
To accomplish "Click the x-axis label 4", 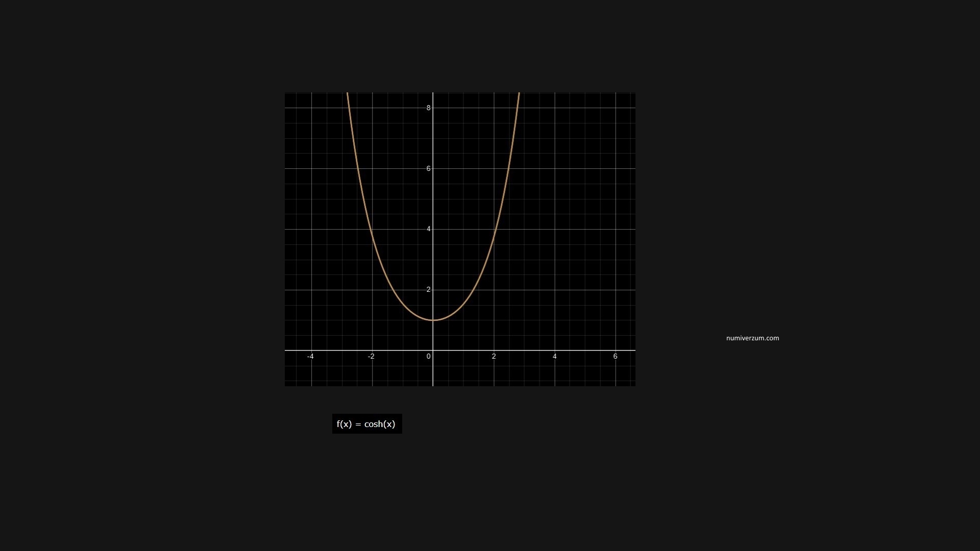I will pyautogui.click(x=554, y=356).
